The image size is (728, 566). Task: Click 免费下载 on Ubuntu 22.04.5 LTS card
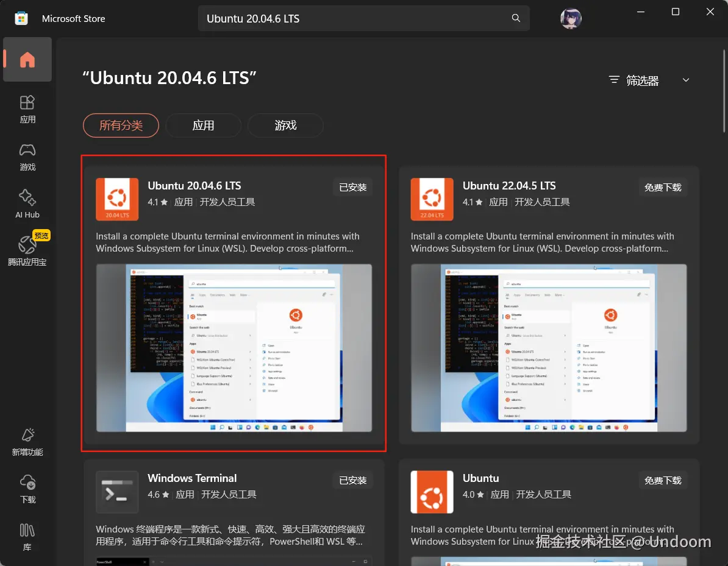pos(663,188)
